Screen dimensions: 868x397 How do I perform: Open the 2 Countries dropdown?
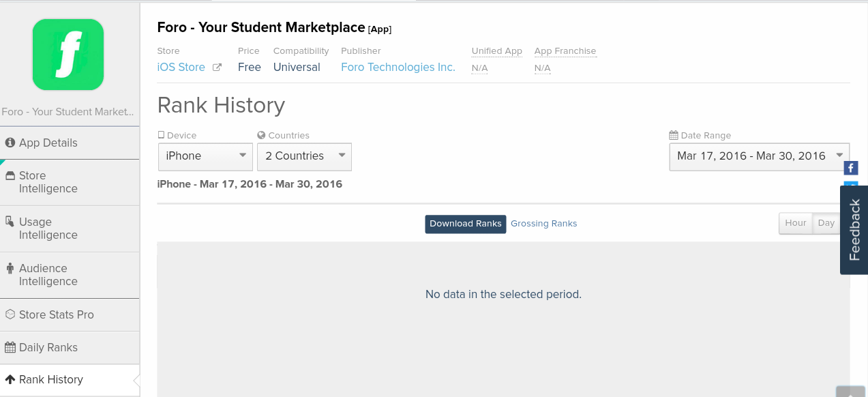coord(304,156)
